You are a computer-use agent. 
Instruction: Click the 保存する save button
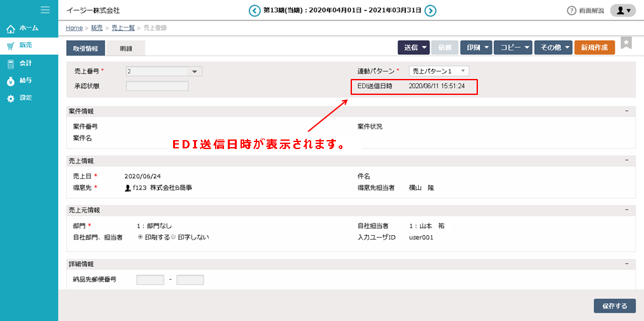[x=614, y=306]
